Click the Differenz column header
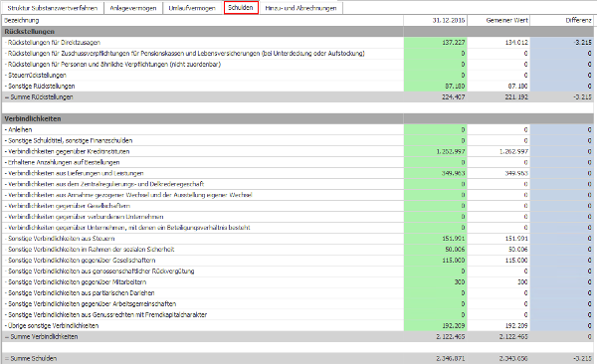 [x=562, y=20]
